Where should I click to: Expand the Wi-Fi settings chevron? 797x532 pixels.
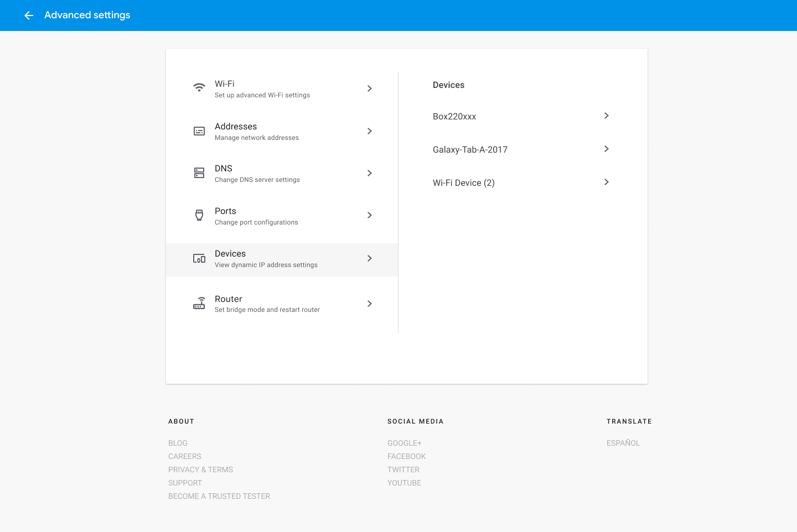(370, 88)
